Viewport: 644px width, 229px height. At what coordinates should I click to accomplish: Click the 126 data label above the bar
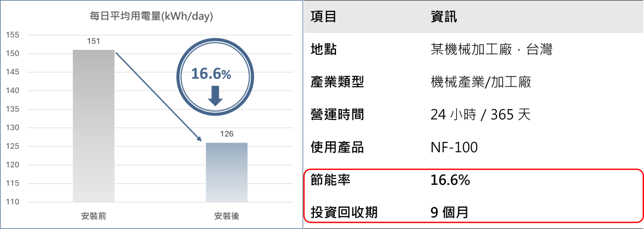click(226, 134)
